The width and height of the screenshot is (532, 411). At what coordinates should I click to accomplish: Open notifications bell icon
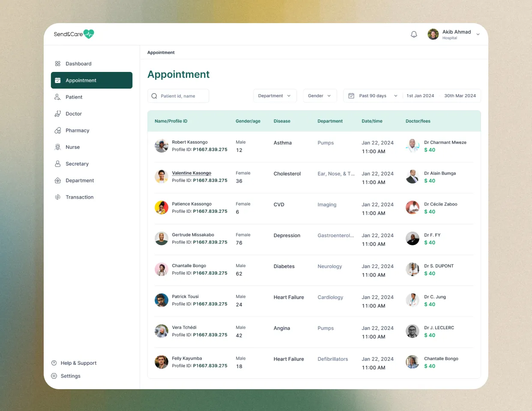tap(414, 34)
